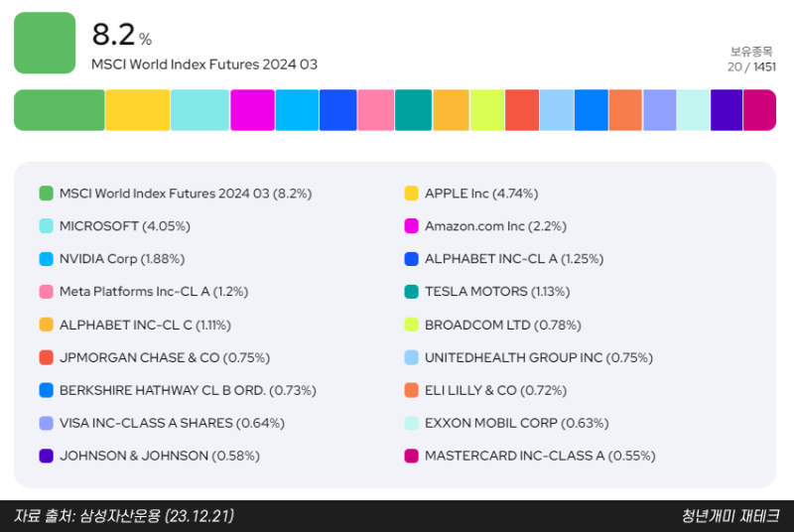The width and height of the screenshot is (794, 532).
Task: Click the last crimson segment of the holdings bar
Action: (759, 110)
